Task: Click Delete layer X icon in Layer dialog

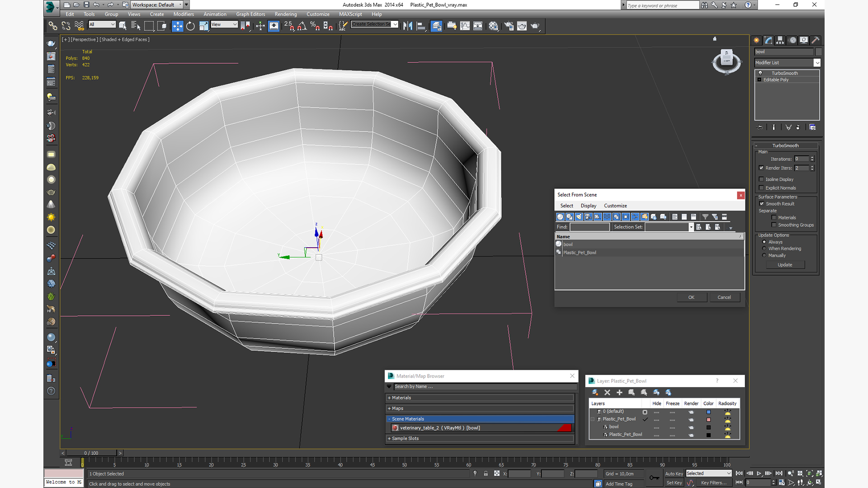Action: [x=607, y=392]
